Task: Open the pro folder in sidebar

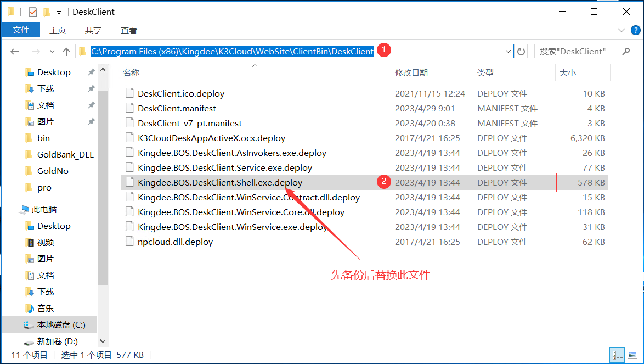Action: pyautogui.click(x=44, y=188)
